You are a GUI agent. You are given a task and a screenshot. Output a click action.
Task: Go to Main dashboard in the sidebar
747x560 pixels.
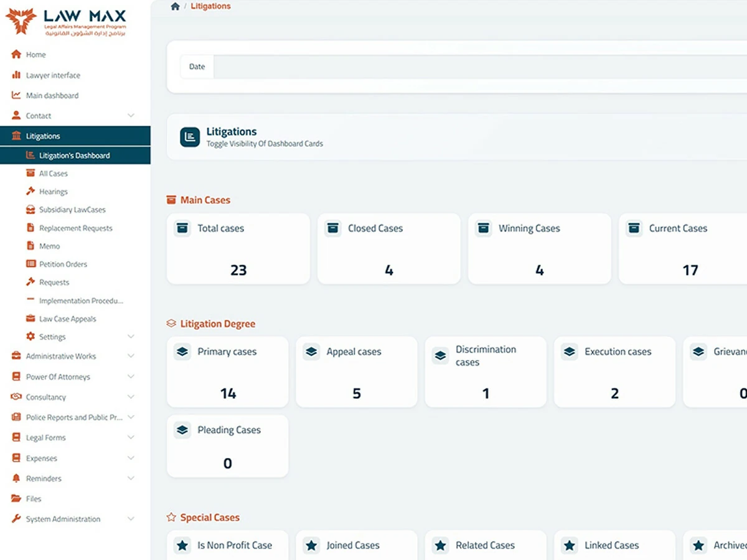click(52, 96)
